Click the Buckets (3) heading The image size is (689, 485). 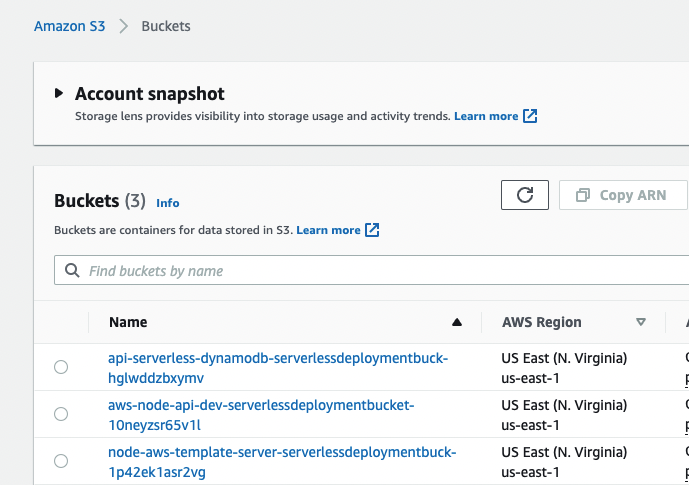pos(100,201)
